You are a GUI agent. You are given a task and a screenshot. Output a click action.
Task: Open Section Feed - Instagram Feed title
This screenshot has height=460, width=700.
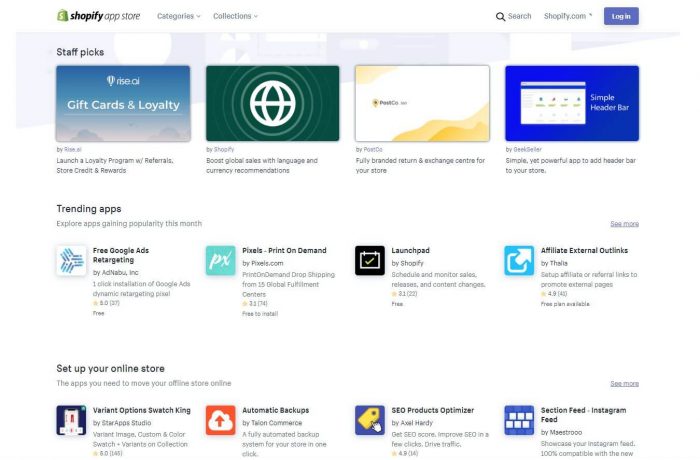tap(583, 415)
